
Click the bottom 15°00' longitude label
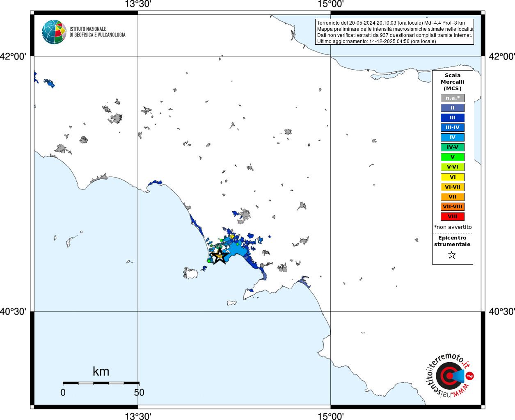coord(330,416)
